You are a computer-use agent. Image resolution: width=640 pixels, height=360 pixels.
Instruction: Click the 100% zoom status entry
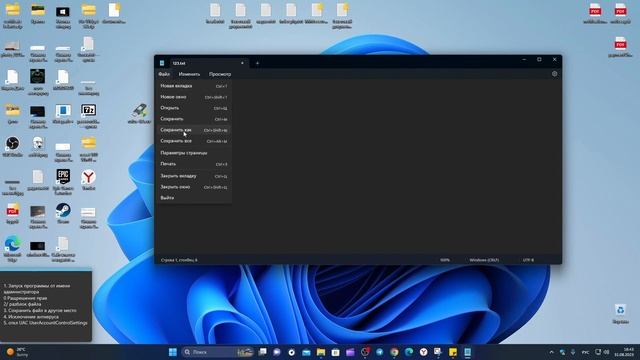(445, 260)
